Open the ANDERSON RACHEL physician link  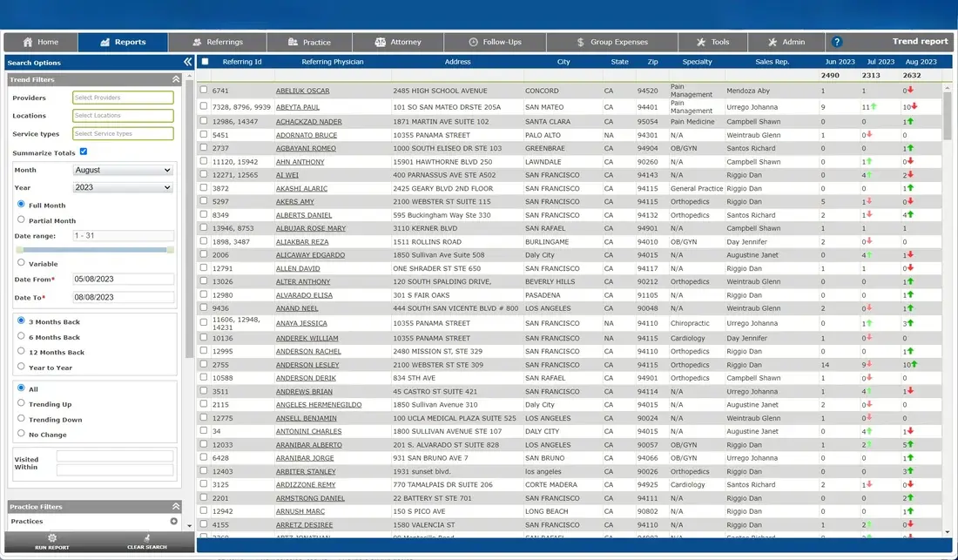point(308,351)
